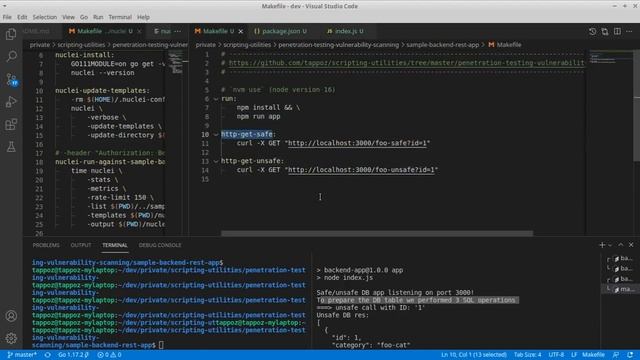Image resolution: width=640 pixels, height=360 pixels.
Task: Maximize the terminal panel size
Action: coord(621,244)
